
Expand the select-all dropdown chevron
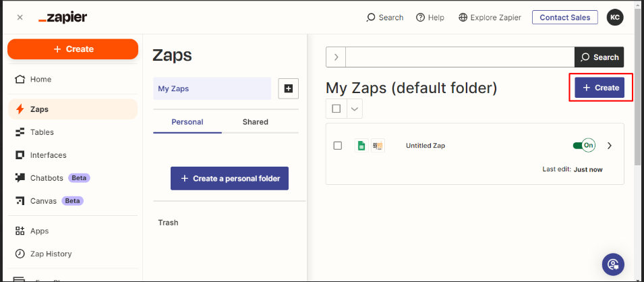[355, 109]
